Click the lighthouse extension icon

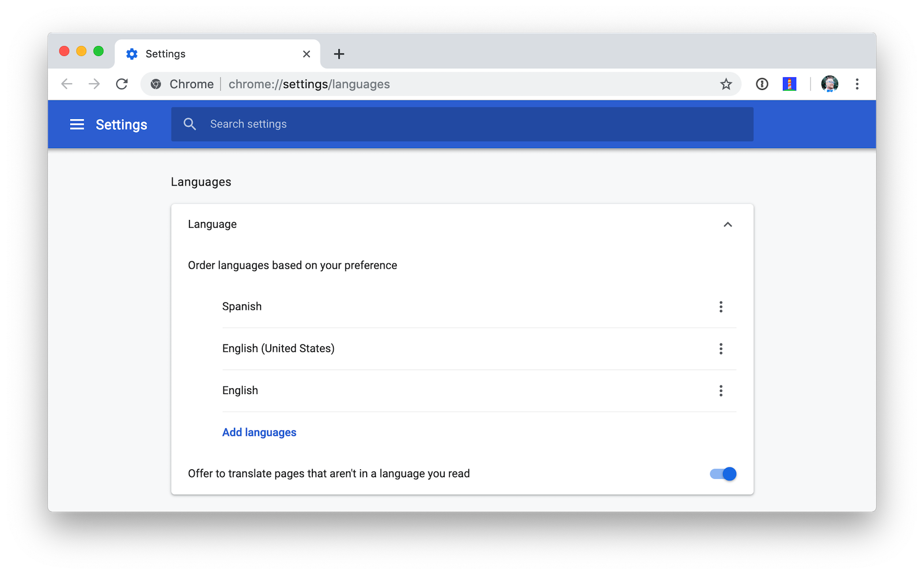[789, 84]
